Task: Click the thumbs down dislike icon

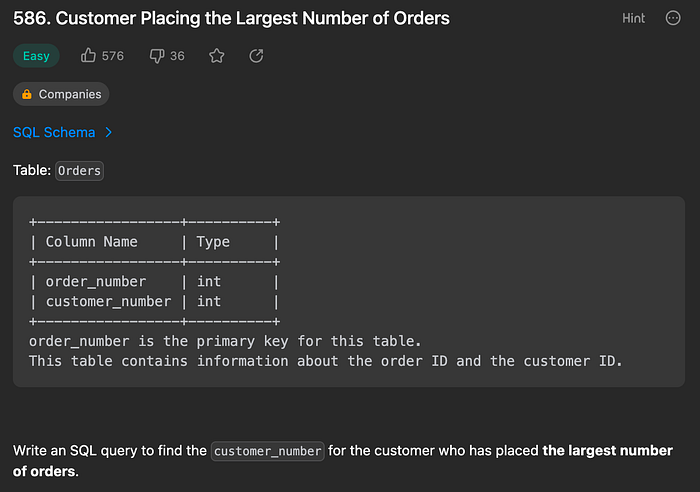Action: click(156, 56)
